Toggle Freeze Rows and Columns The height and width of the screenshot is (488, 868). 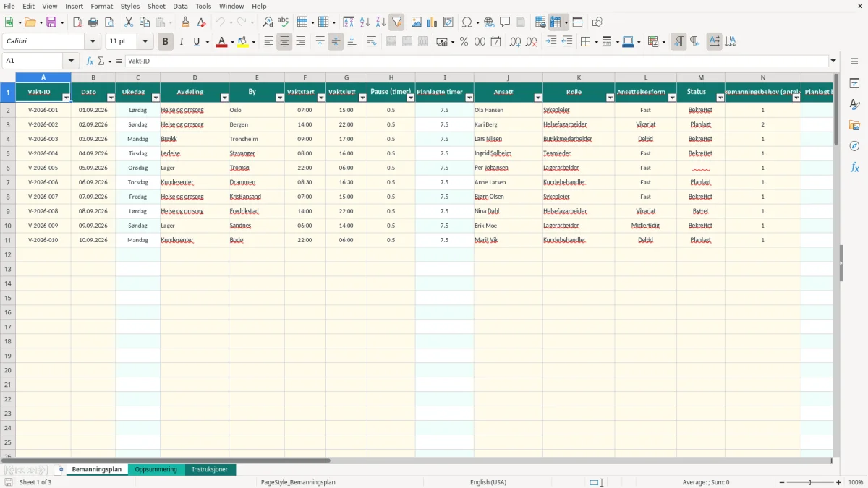tap(555, 22)
